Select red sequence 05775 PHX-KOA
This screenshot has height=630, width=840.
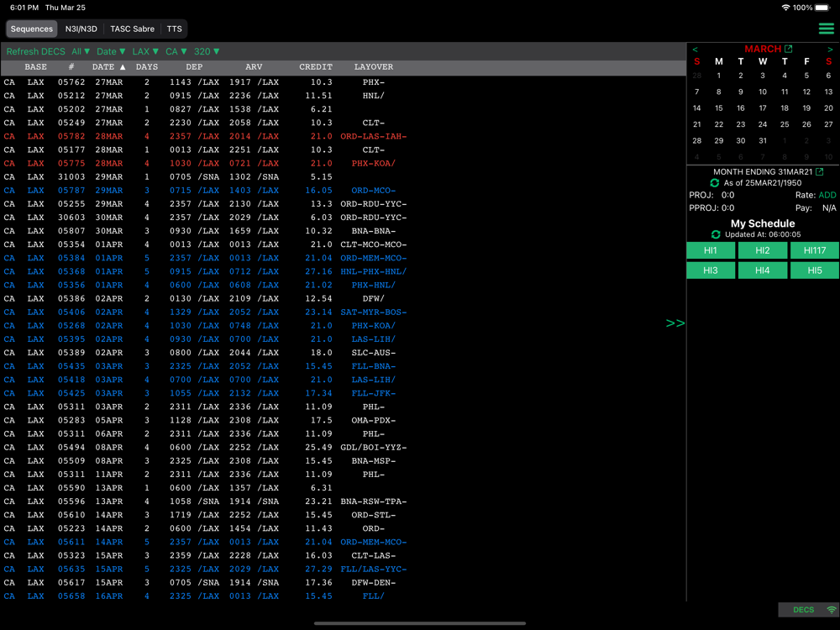point(343,164)
